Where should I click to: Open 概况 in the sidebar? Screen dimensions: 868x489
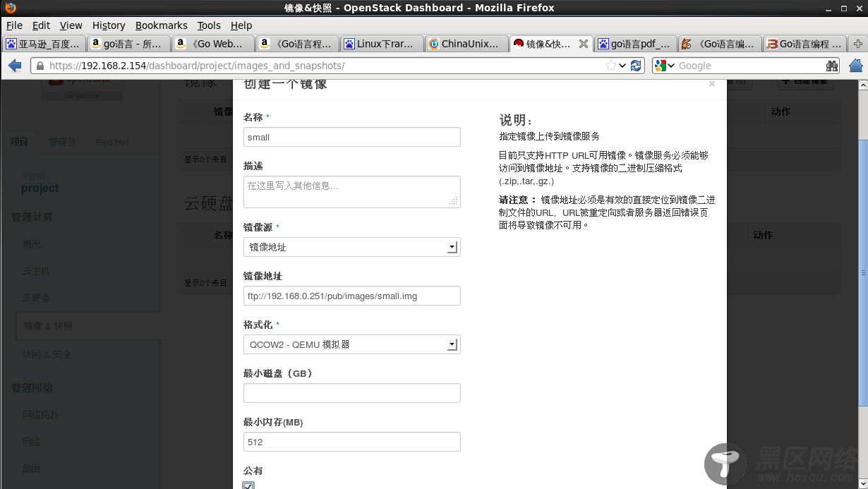click(x=32, y=244)
